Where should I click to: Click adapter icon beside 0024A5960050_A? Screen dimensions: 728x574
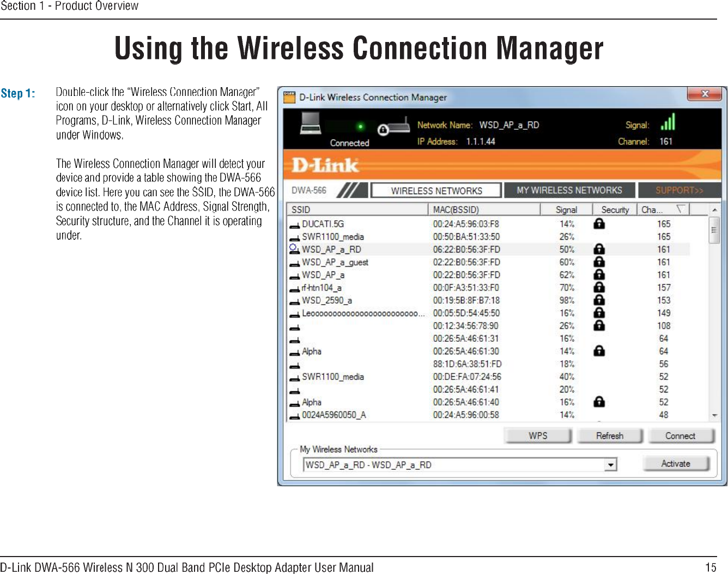tap(294, 416)
